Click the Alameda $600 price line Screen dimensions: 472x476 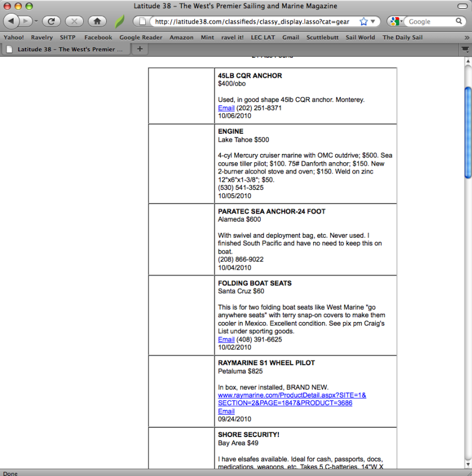point(240,219)
